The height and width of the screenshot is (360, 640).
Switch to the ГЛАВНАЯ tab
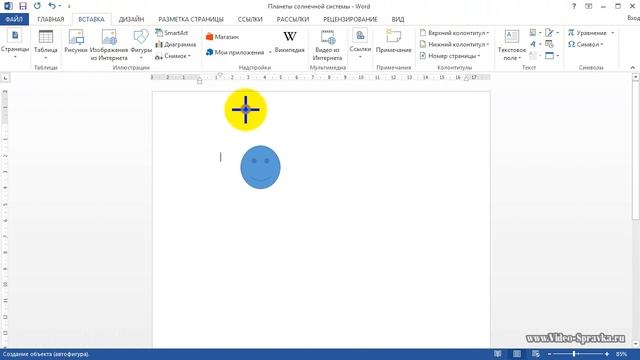point(51,19)
